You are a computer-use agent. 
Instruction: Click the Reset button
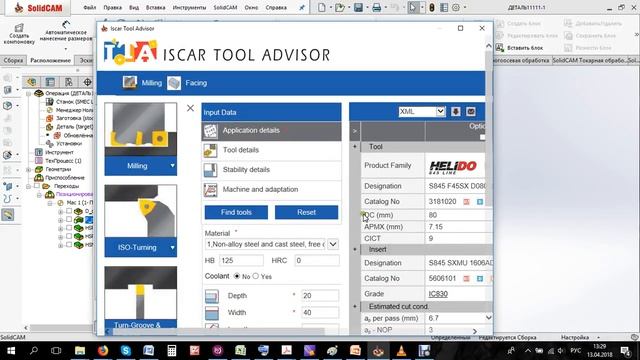(307, 212)
